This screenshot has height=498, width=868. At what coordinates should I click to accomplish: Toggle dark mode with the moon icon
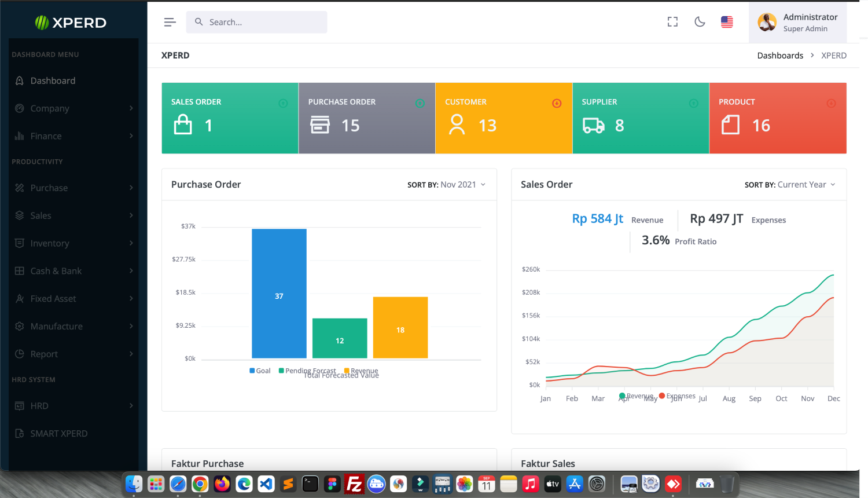pos(700,22)
